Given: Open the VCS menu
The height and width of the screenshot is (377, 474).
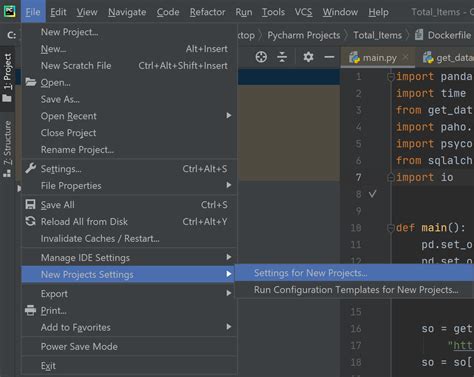Looking at the screenshot, I should pyautogui.click(x=303, y=12).
